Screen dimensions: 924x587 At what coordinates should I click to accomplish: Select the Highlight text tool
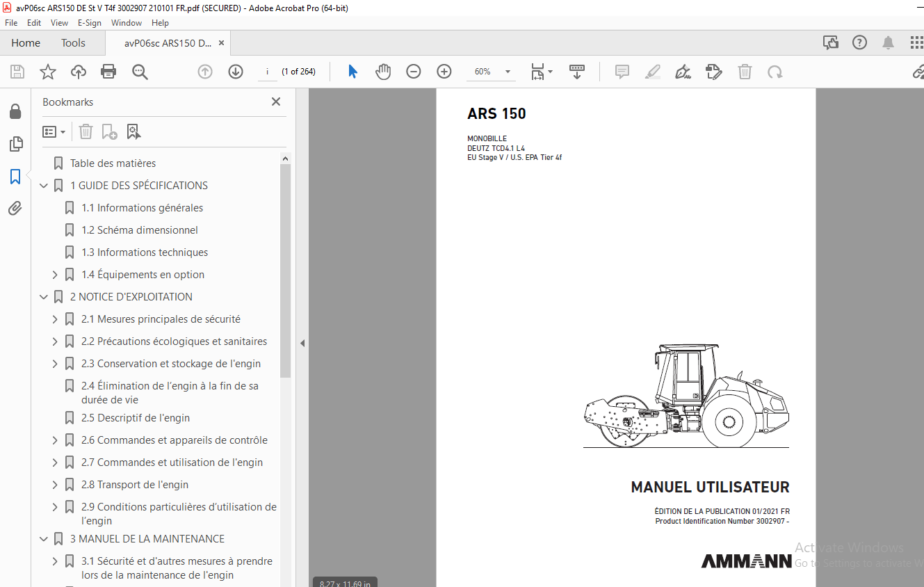pos(653,72)
